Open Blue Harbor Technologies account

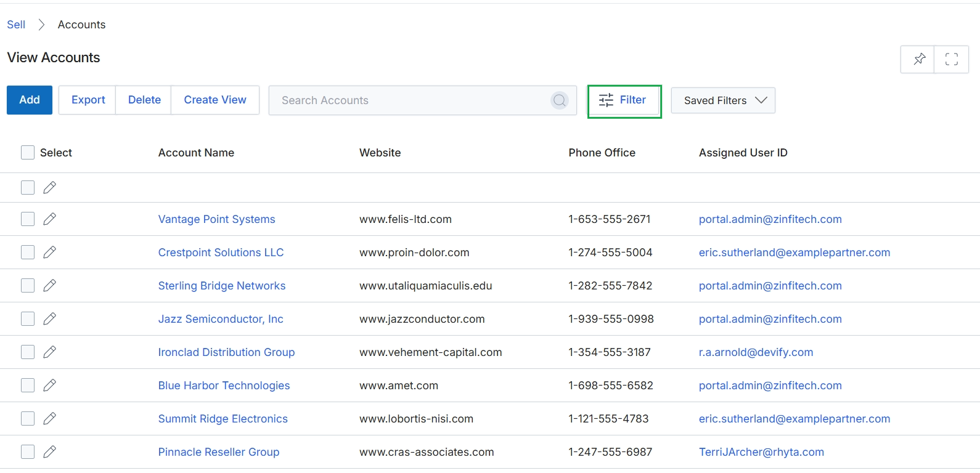coord(224,386)
